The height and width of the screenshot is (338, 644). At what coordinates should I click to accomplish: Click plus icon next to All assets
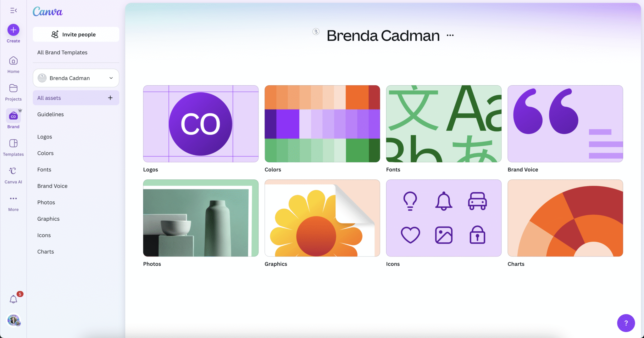110,98
